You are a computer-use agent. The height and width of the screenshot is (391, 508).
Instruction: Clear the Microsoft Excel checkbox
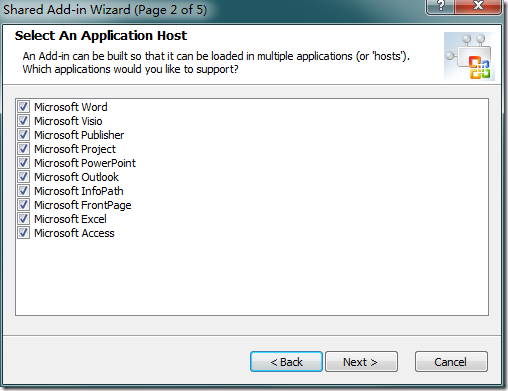[x=23, y=219]
